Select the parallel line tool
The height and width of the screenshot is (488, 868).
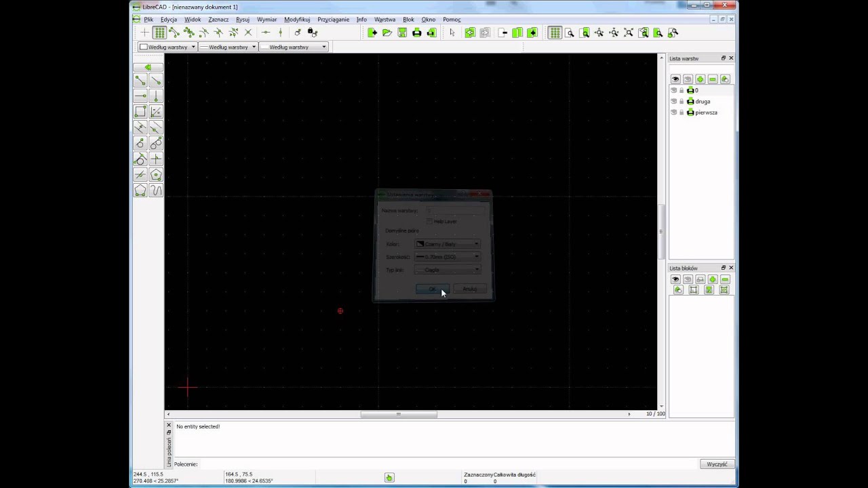point(140,127)
